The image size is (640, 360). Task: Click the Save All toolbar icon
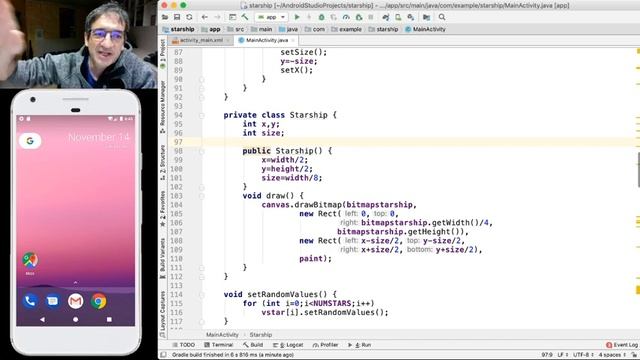177,17
